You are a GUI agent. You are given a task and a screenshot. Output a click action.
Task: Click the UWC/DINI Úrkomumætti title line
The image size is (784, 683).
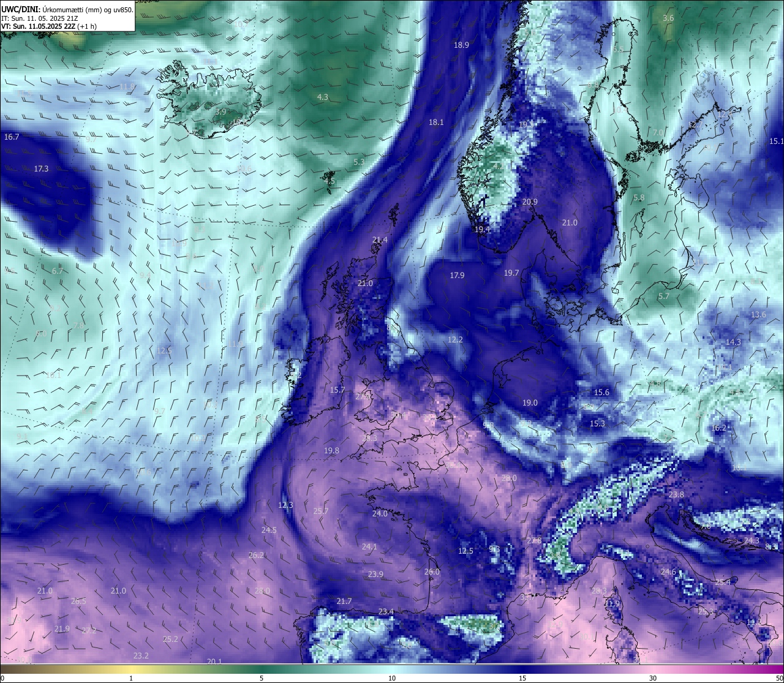click(67, 10)
